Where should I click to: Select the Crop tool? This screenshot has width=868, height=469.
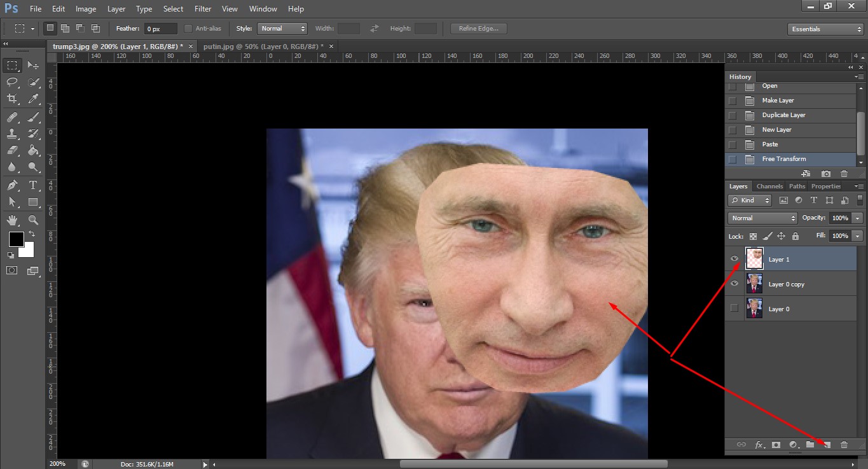click(x=12, y=99)
